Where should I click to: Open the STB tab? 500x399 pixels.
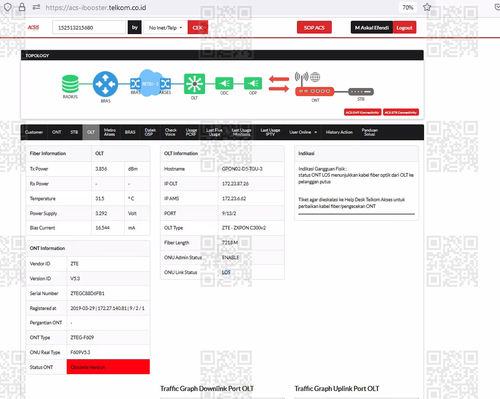pyautogui.click(x=74, y=132)
